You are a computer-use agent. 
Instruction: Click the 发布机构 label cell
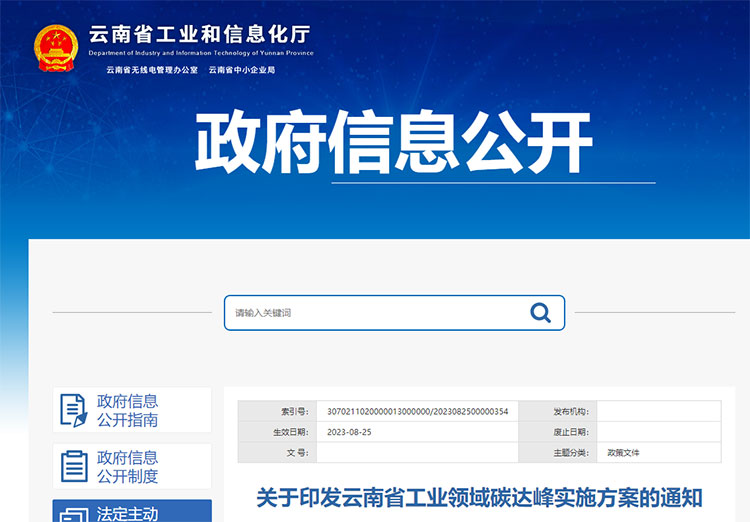(571, 411)
